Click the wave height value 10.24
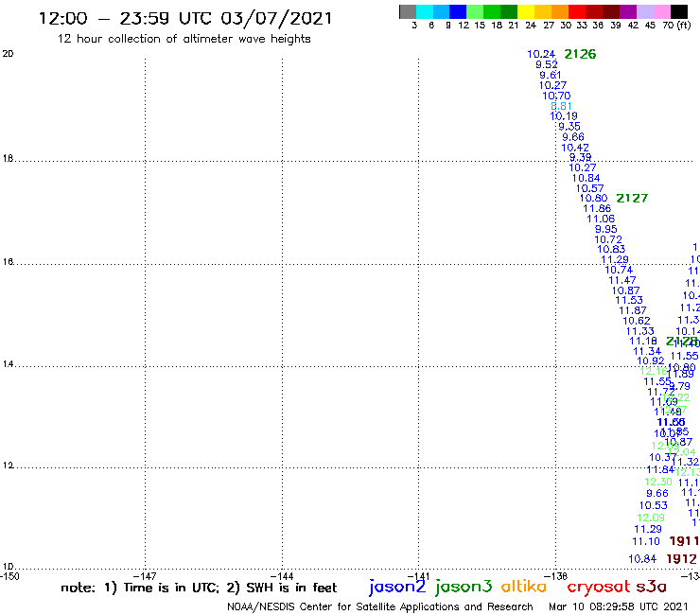Viewport: 700px width, 615px height. click(x=541, y=54)
